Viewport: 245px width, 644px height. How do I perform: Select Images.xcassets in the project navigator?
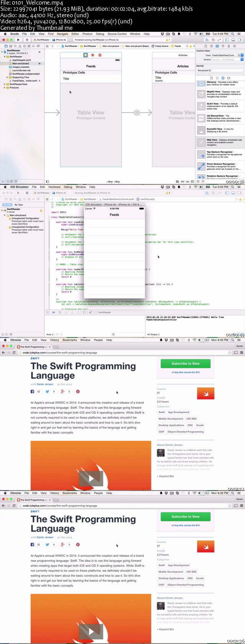[21, 67]
